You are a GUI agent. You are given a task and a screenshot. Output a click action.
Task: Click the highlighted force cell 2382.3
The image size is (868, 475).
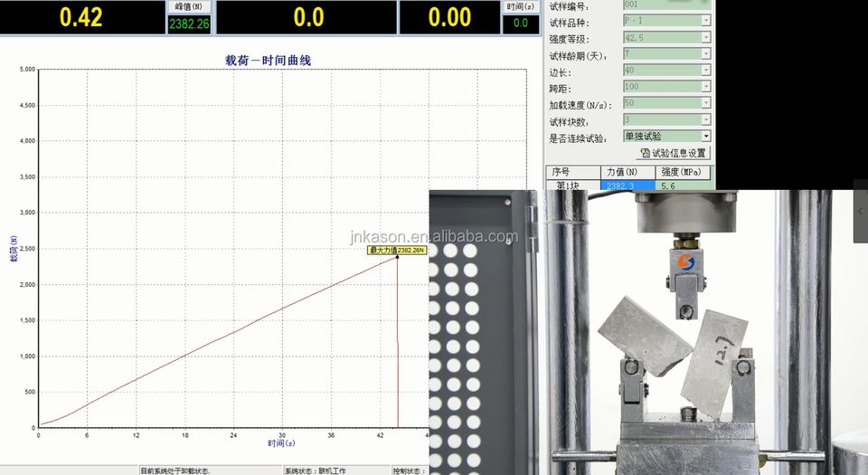coord(627,185)
